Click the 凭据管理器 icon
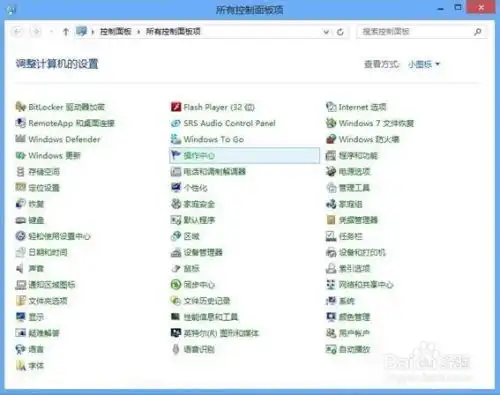The height and width of the screenshot is (395, 500). (331, 220)
